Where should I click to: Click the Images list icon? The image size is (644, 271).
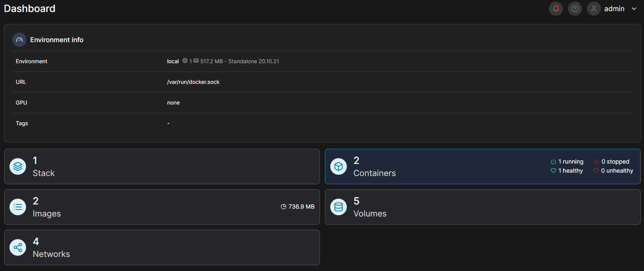coord(18,207)
